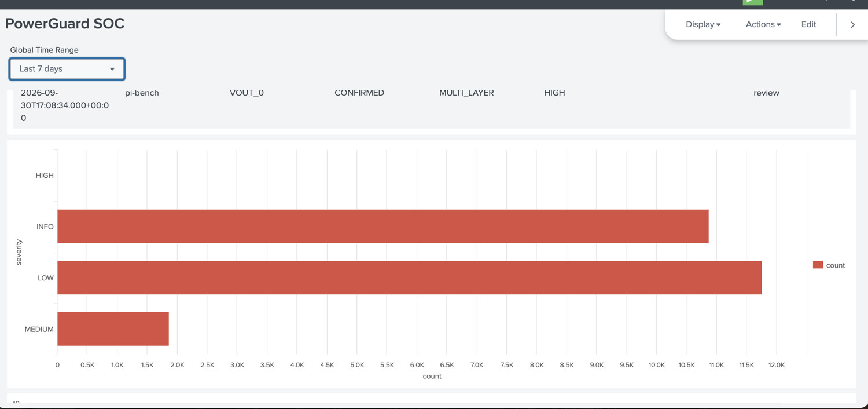
Task: Click the count title under the x-axis
Action: tap(432, 376)
